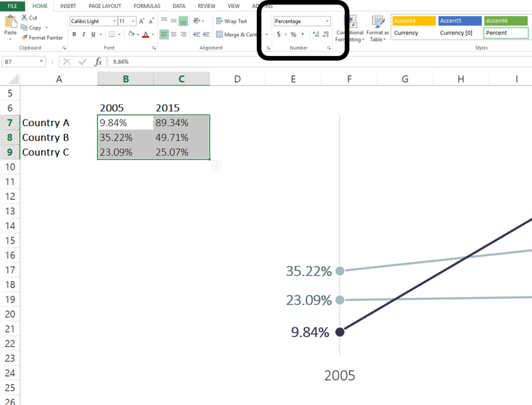Image resolution: width=532 pixels, height=405 pixels.
Task: Decrease cell indent
Action: pyautogui.click(x=197, y=34)
